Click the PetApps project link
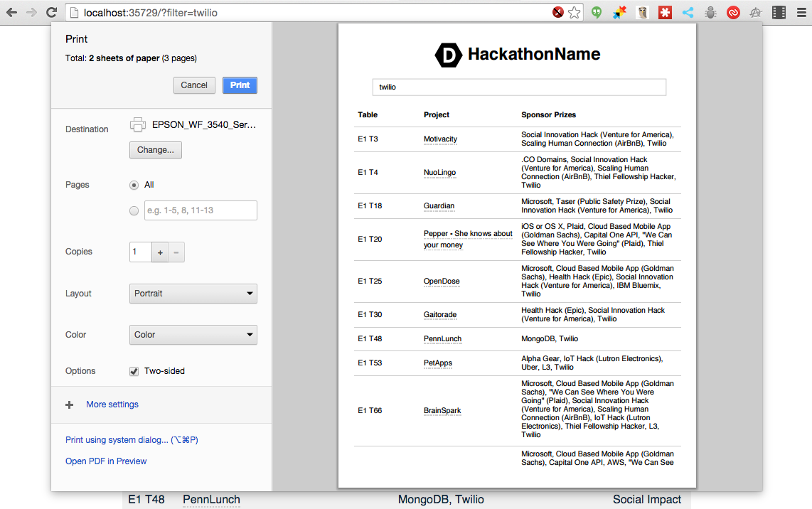812x509 pixels. (437, 363)
